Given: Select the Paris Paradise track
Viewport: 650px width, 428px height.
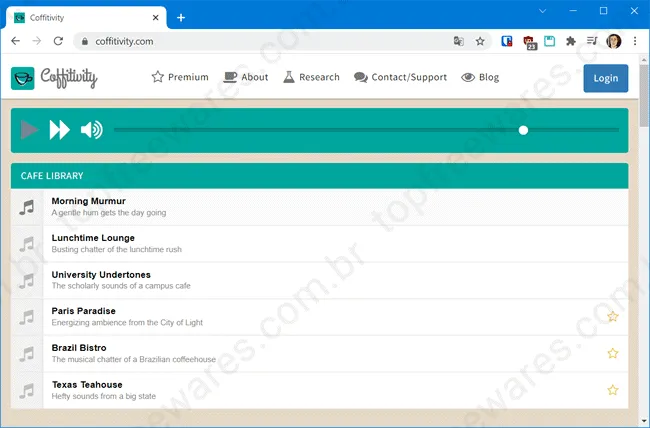Looking at the screenshot, I should [319, 317].
